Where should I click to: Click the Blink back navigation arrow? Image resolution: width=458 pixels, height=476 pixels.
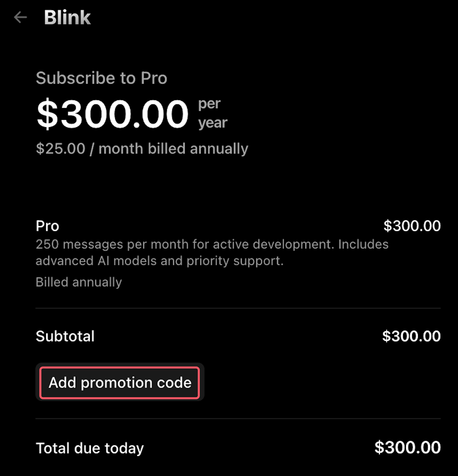[x=20, y=17]
